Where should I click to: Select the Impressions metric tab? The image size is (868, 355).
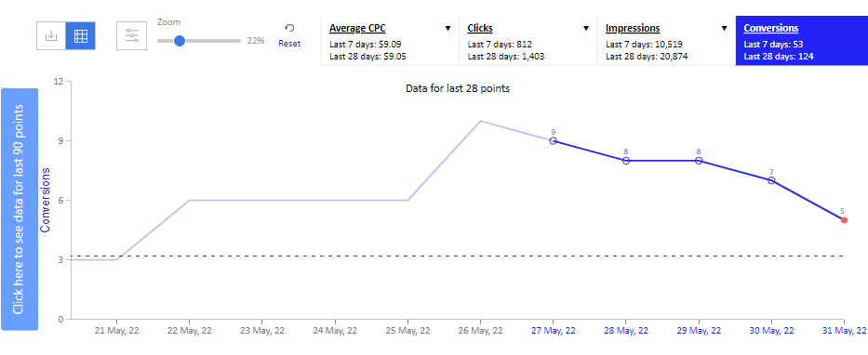pyautogui.click(x=666, y=40)
